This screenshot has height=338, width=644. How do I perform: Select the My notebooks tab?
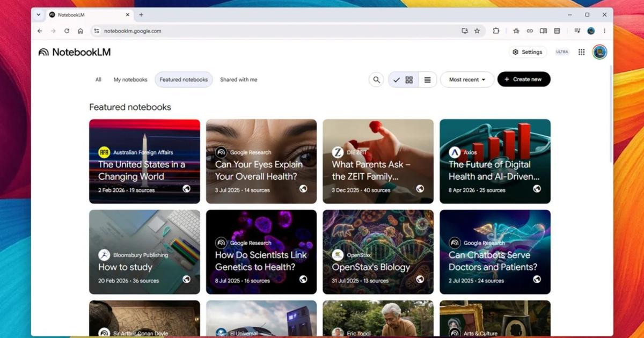[130, 79]
